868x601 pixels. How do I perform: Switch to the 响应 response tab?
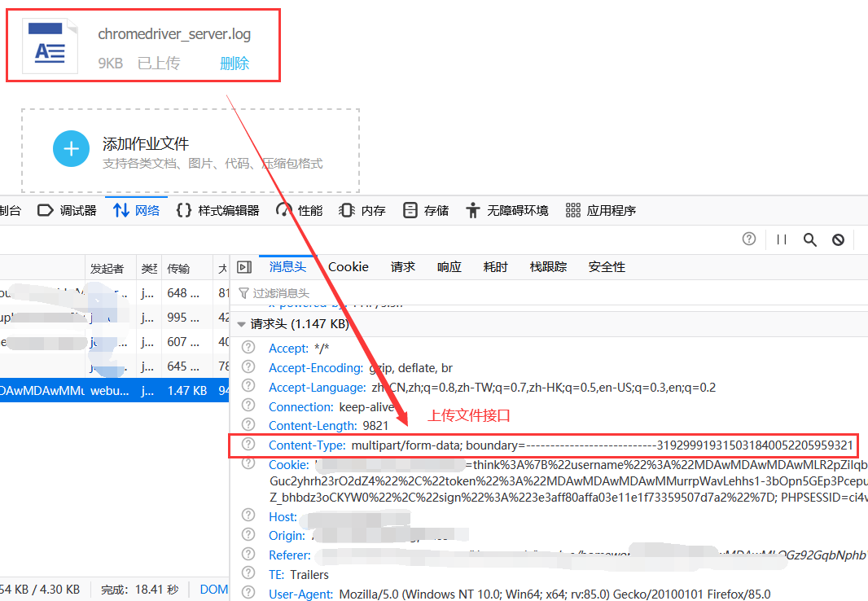point(449,267)
